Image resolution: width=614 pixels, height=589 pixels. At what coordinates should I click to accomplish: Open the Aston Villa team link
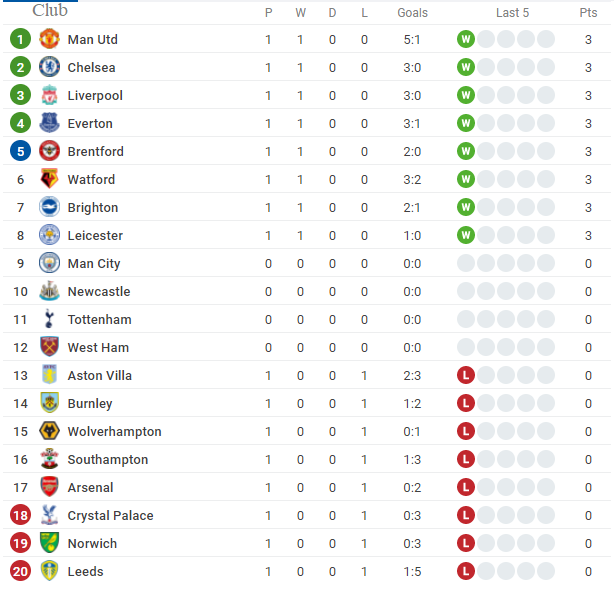pos(99,376)
